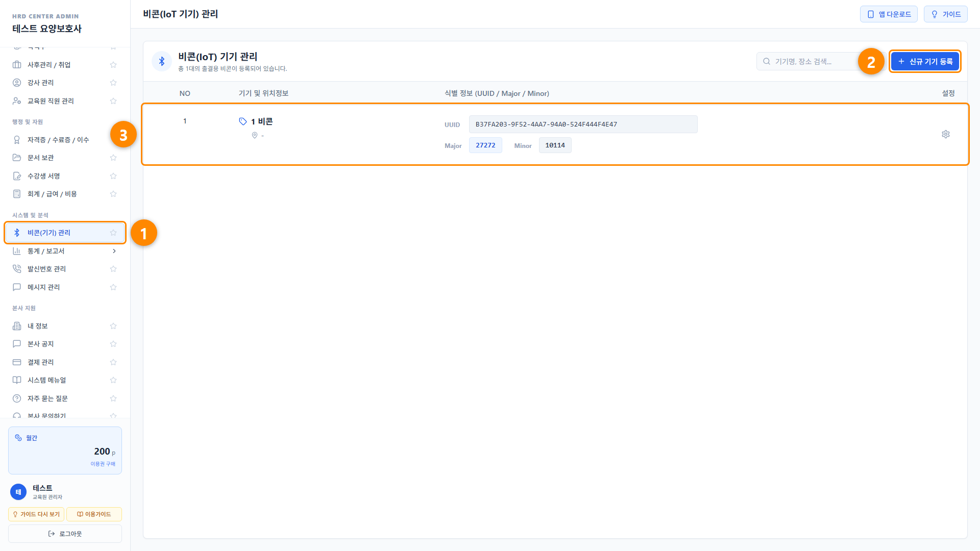
Task: Click the 결제 관리 card icon
Action: pyautogui.click(x=17, y=362)
